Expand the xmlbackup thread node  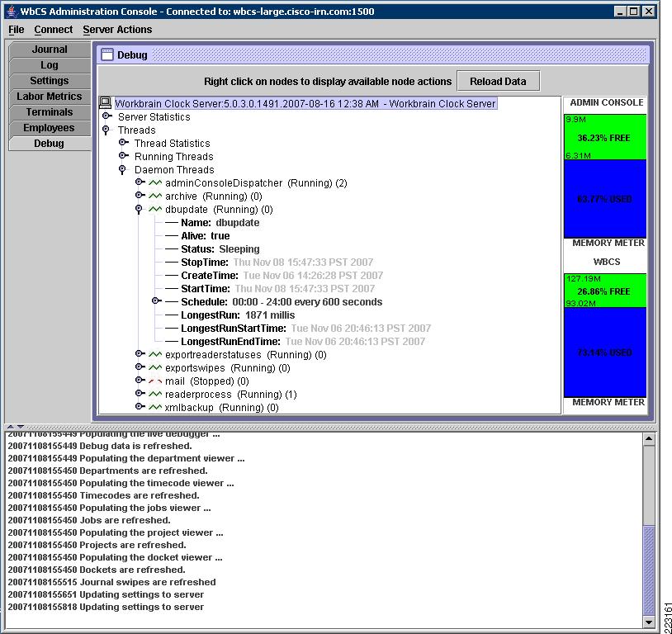(x=140, y=407)
